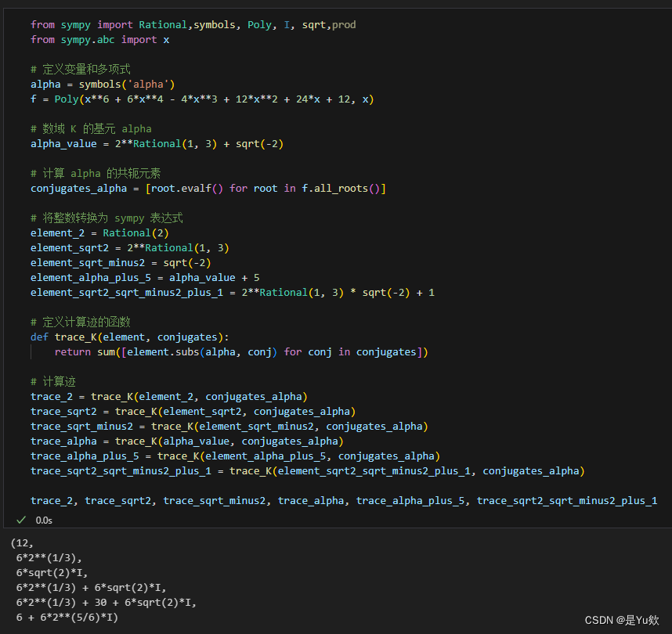The height and width of the screenshot is (634, 672).
Task: Click the 'element_2 = Rational(2)' line
Action: [x=99, y=233]
